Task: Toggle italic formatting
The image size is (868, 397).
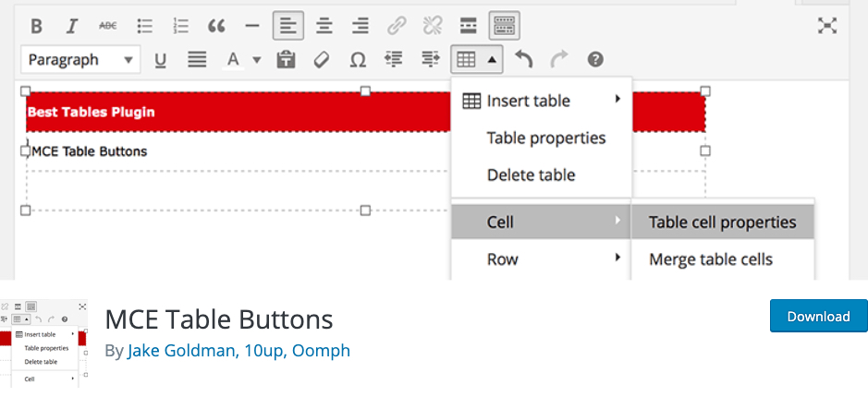Action: 72,26
